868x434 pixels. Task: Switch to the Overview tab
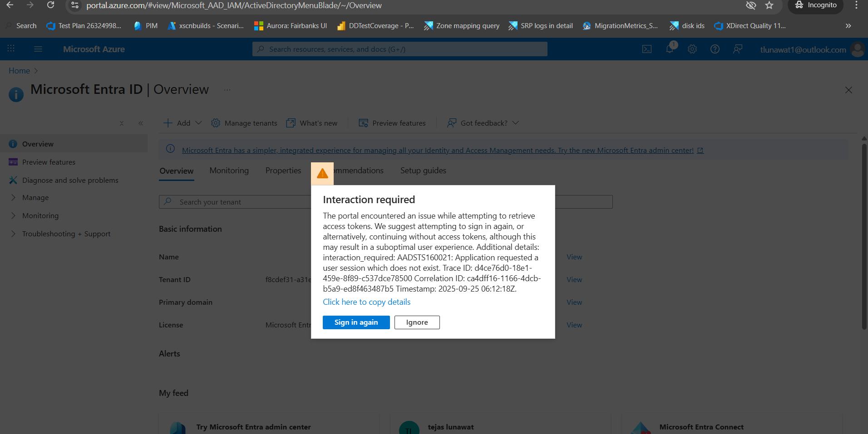point(177,171)
